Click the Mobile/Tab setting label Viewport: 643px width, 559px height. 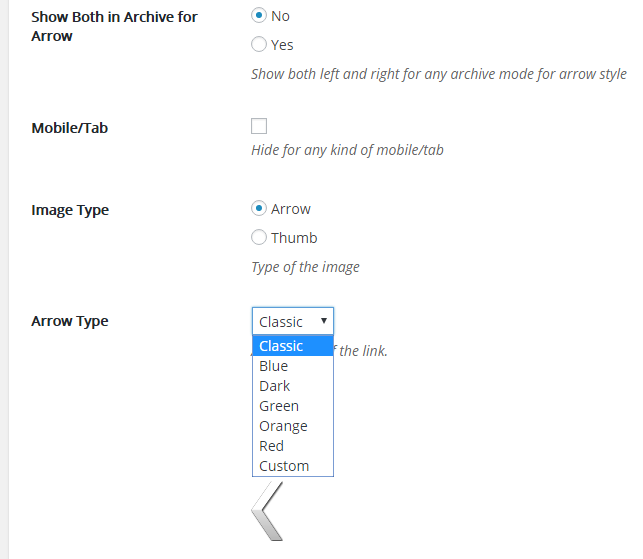69,128
